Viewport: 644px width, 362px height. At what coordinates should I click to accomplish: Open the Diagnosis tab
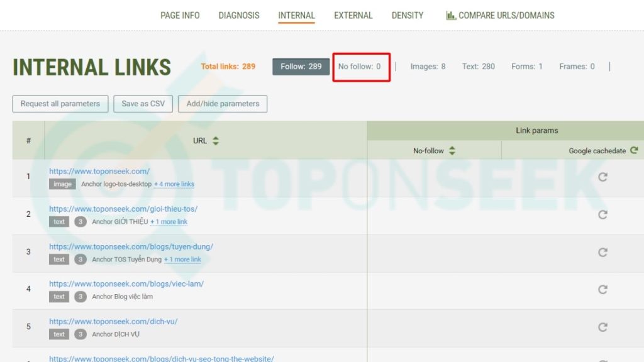click(239, 15)
